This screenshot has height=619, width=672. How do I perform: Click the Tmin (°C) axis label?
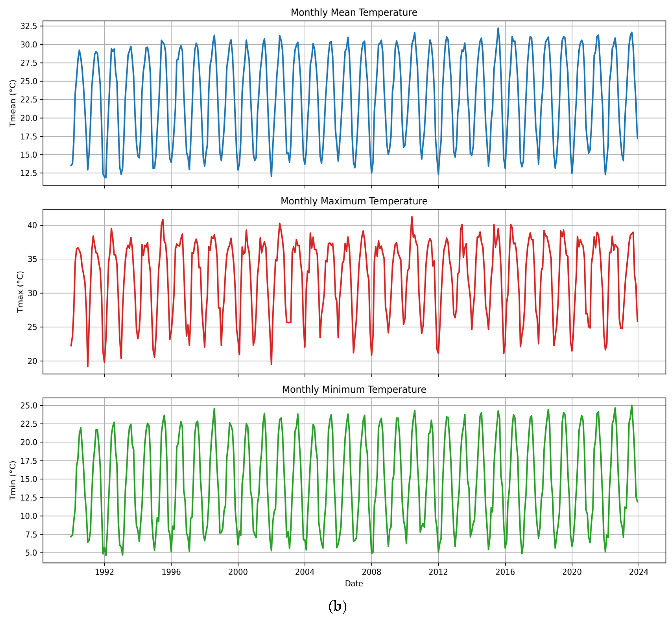(x=13, y=480)
